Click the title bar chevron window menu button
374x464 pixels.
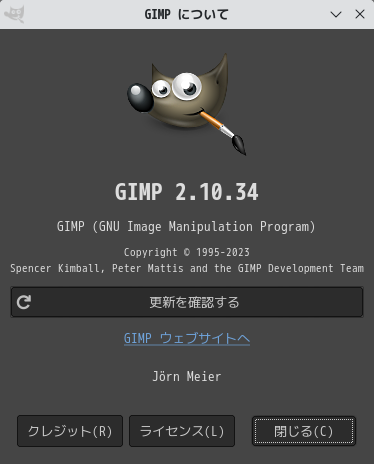pyautogui.click(x=336, y=14)
